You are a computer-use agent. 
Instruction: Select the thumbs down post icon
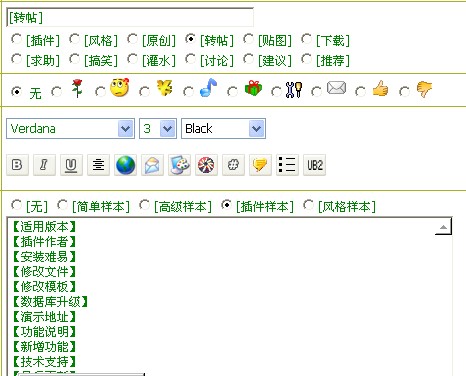(x=404, y=91)
